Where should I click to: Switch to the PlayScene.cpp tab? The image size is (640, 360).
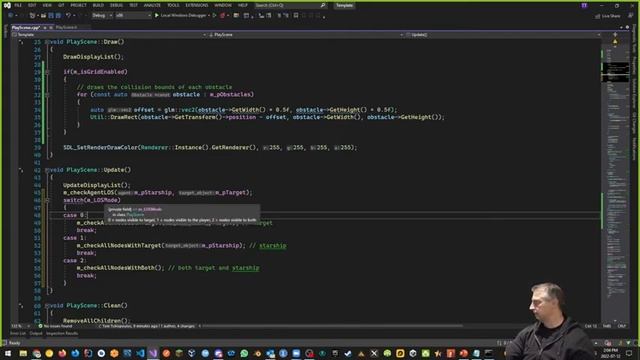(x=25, y=27)
